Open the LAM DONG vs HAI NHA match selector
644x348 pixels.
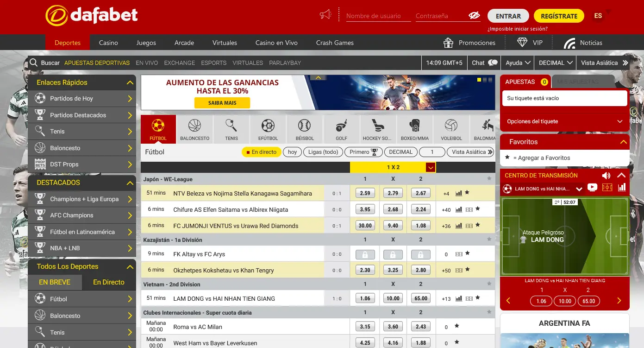click(x=542, y=189)
